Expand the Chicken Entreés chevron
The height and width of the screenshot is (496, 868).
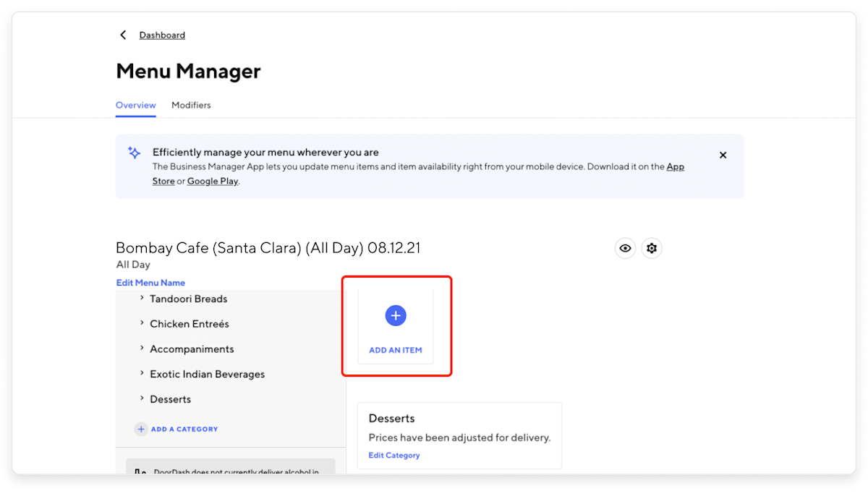(142, 323)
